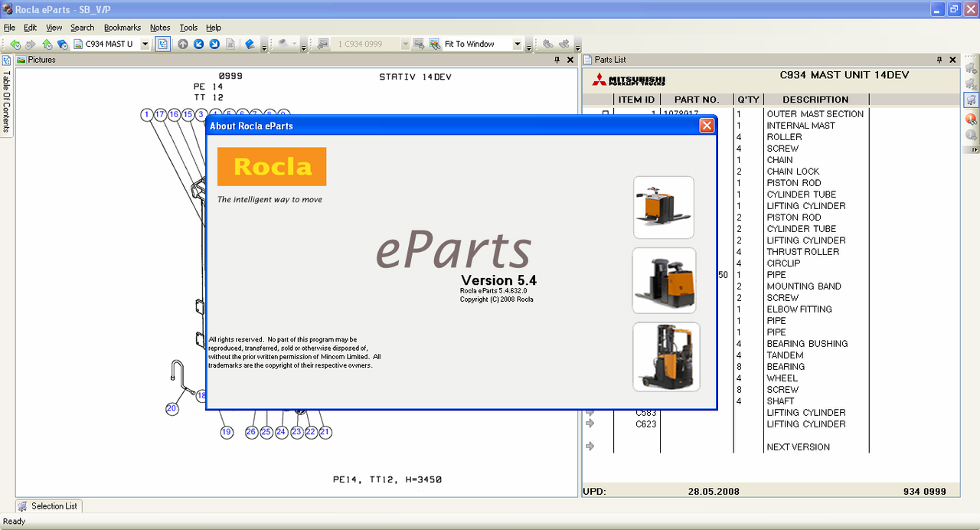
Task: Open the Selection List tab
Action: coord(48,506)
